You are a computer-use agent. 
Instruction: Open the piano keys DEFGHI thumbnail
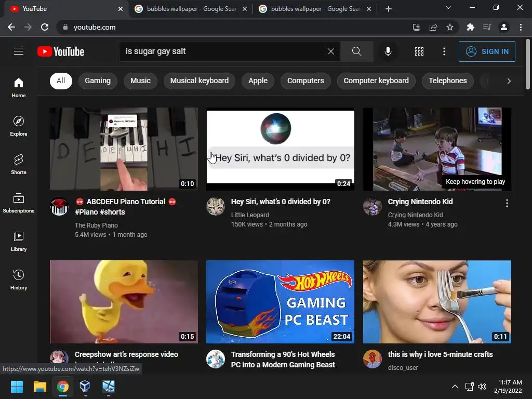pyautogui.click(x=124, y=149)
